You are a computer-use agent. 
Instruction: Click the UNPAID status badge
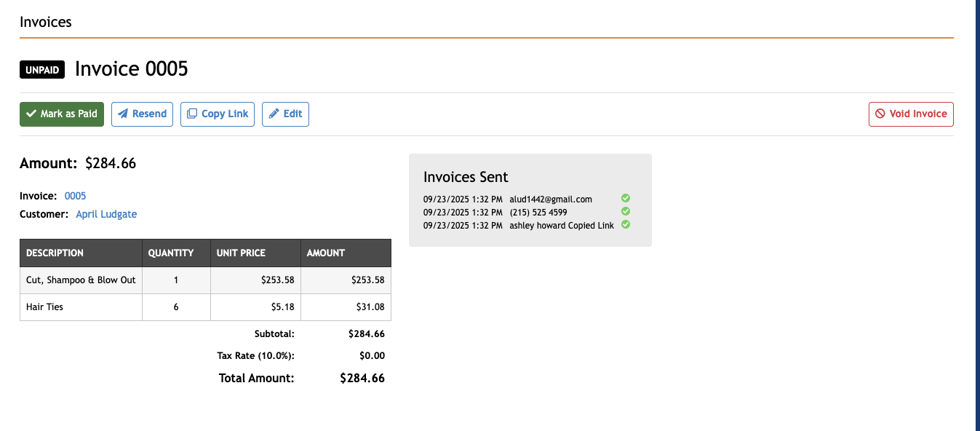[x=42, y=70]
